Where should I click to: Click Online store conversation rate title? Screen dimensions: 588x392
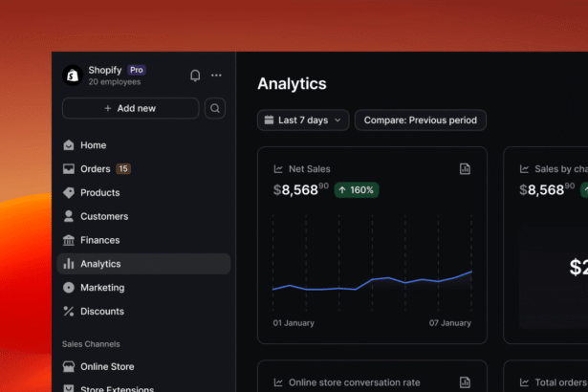(x=355, y=382)
